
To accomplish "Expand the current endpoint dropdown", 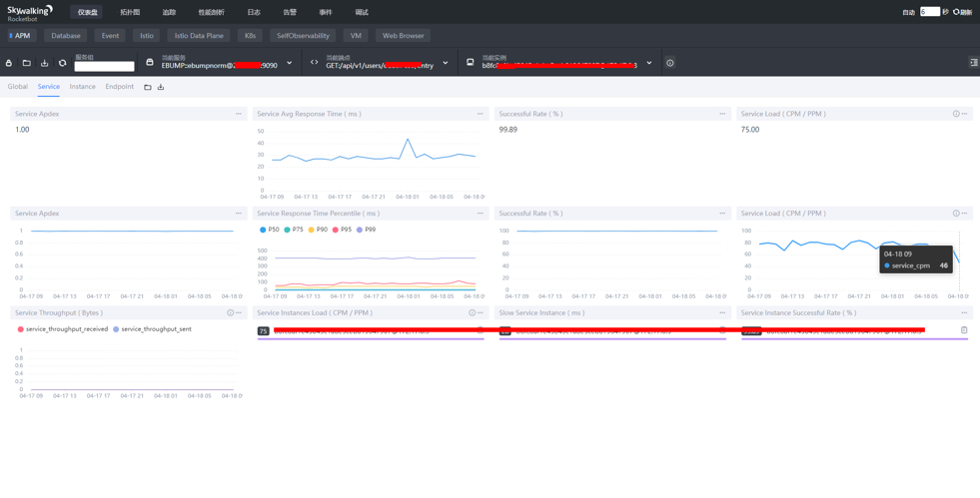I will (x=446, y=63).
